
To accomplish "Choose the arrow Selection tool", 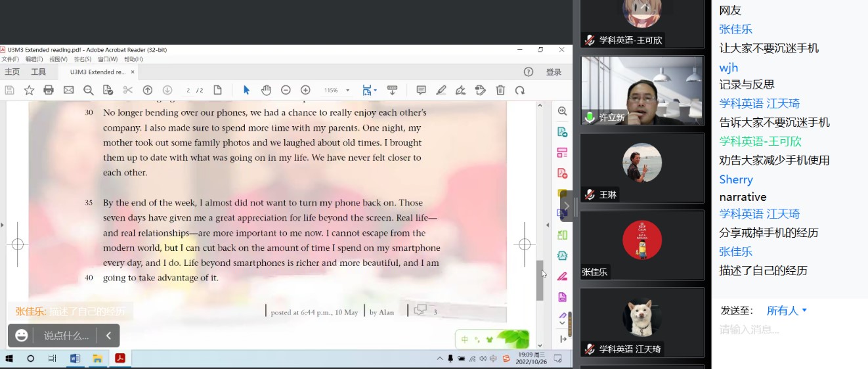I will point(246,90).
